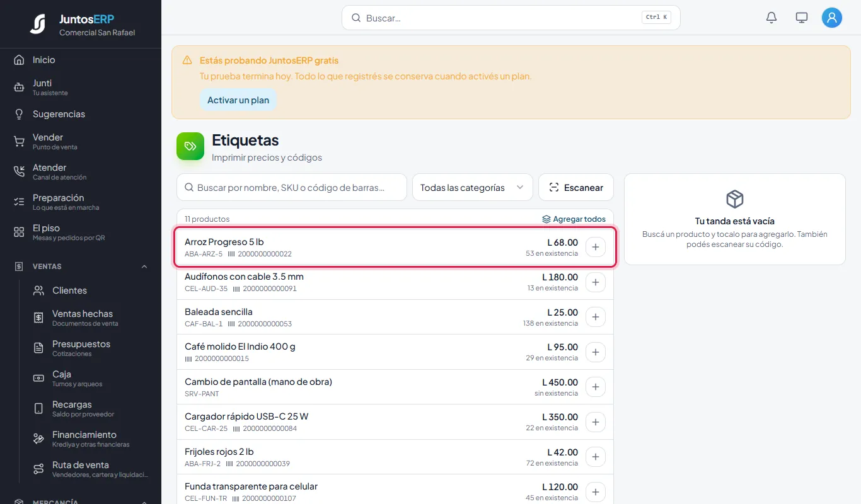The image size is (861, 504).
Task: Add Funda transparente para celular plus icon
Action: (x=596, y=492)
